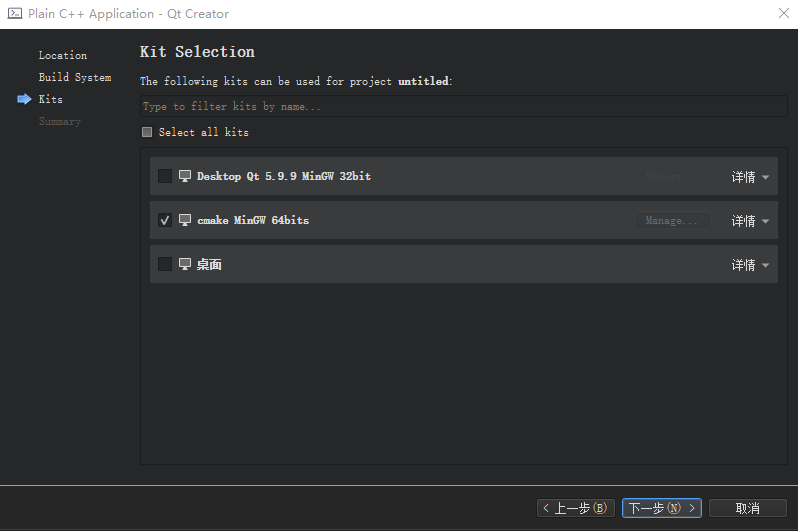Check the Desktop Qt 5.9.9 MinGW 32bit kit
This screenshot has width=798, height=531.
tap(165, 176)
